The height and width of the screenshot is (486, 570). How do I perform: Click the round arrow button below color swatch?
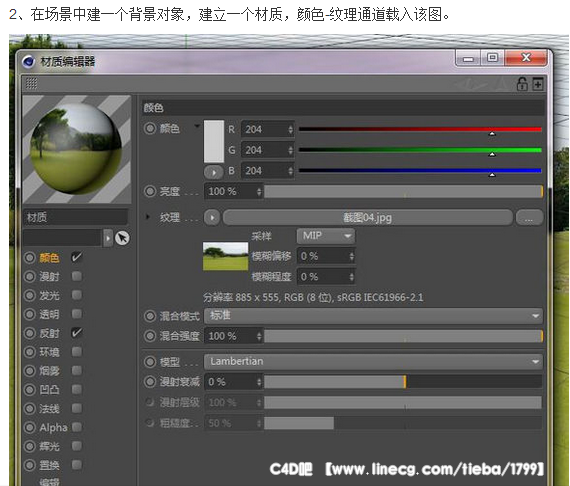[x=213, y=172]
